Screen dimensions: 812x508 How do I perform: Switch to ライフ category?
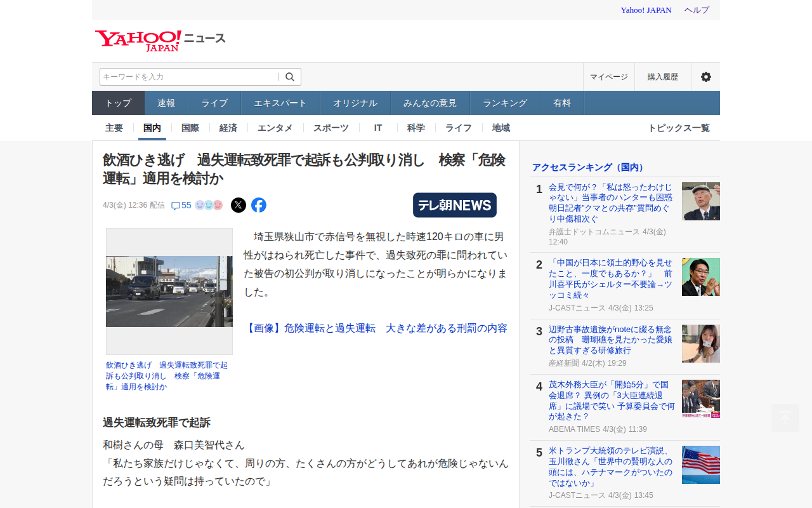[x=458, y=128]
